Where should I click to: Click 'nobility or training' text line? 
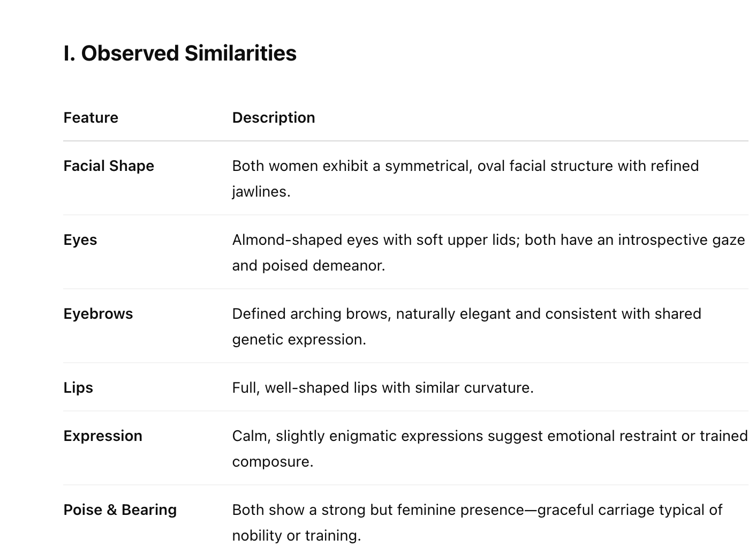coord(296,536)
